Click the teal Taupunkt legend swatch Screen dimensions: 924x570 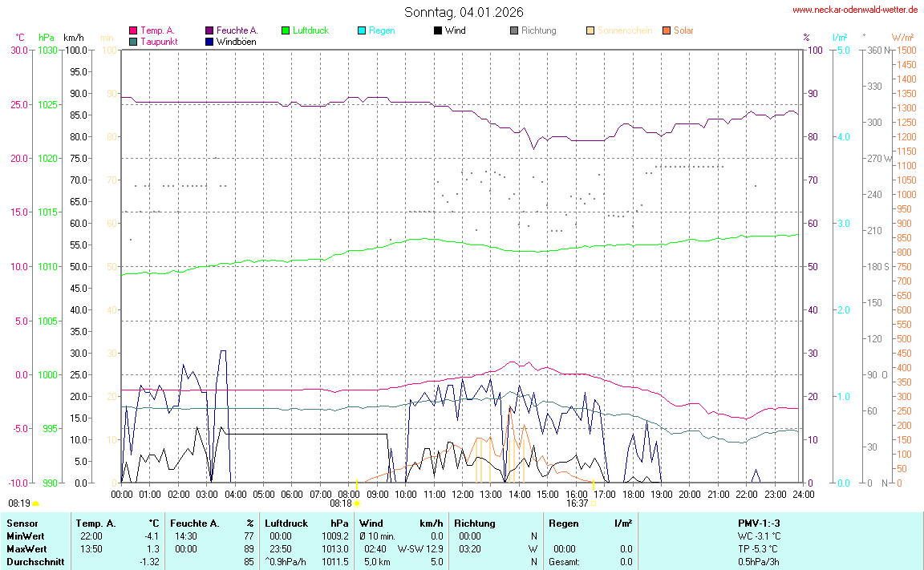[133, 41]
